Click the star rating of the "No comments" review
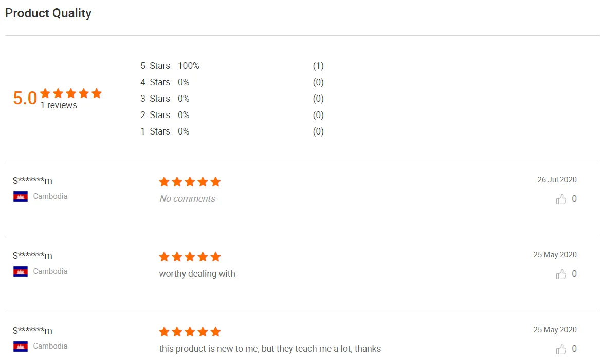Screen dimensions: 604x364 (190, 182)
